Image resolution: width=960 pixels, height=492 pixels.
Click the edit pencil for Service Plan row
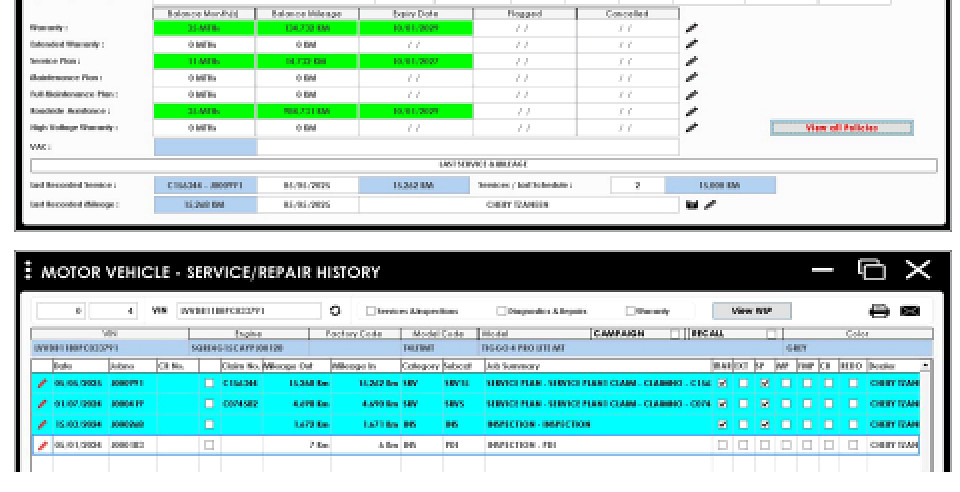point(692,62)
